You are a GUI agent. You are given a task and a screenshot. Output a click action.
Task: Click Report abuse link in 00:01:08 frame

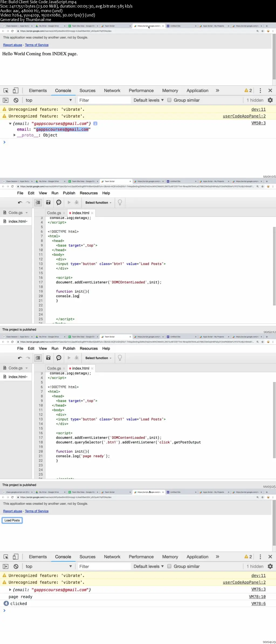(13, 45)
